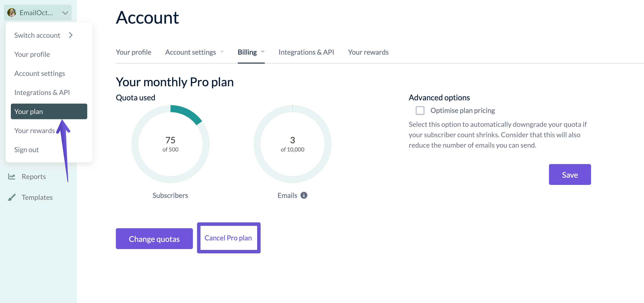Click the user avatar profile picture
Viewport: 644px width, 303px height.
(11, 13)
